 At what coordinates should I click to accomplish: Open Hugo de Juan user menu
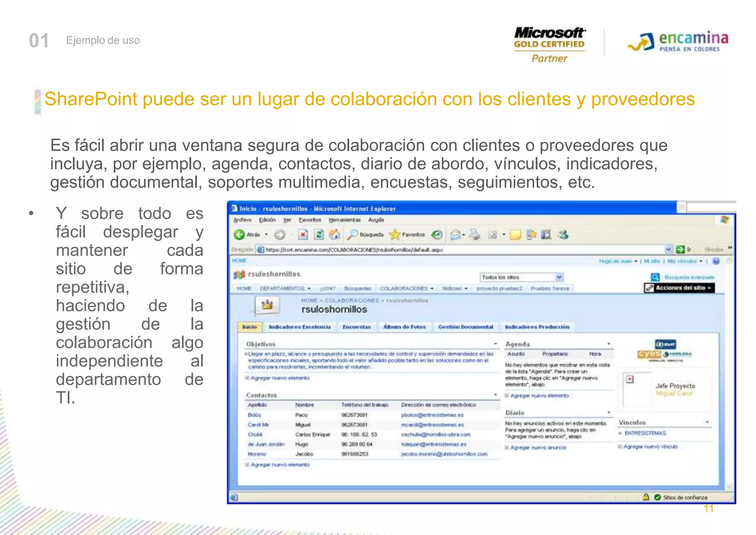(x=618, y=261)
